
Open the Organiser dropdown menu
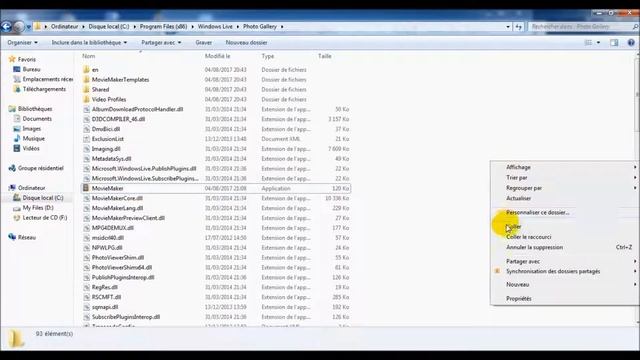point(22,42)
